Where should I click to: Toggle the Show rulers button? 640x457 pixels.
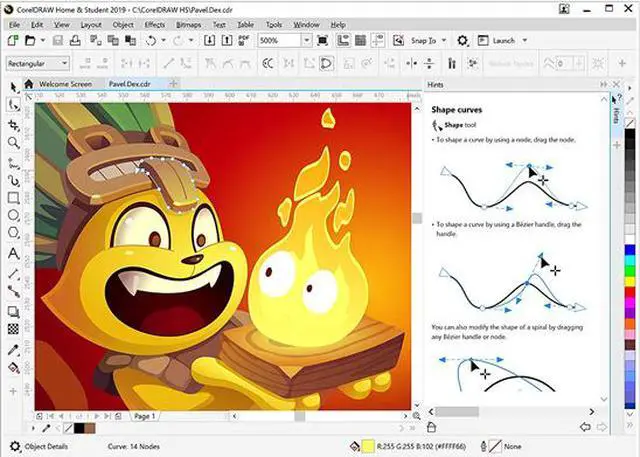343,40
